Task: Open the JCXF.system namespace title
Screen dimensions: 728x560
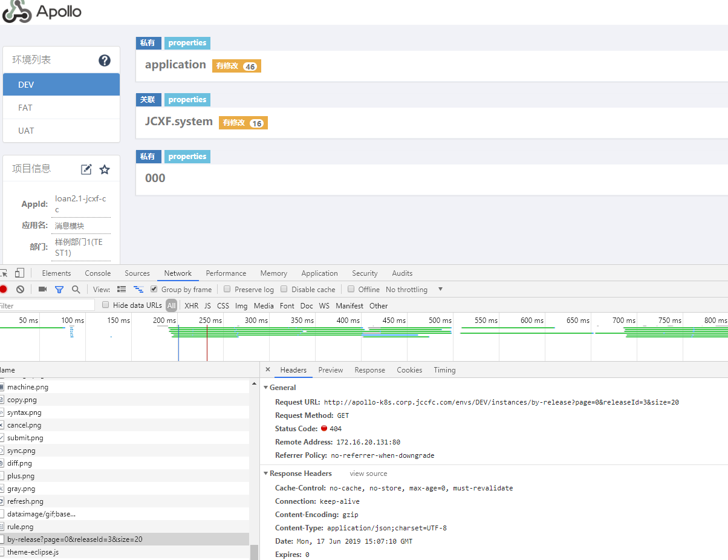Action: [179, 122]
